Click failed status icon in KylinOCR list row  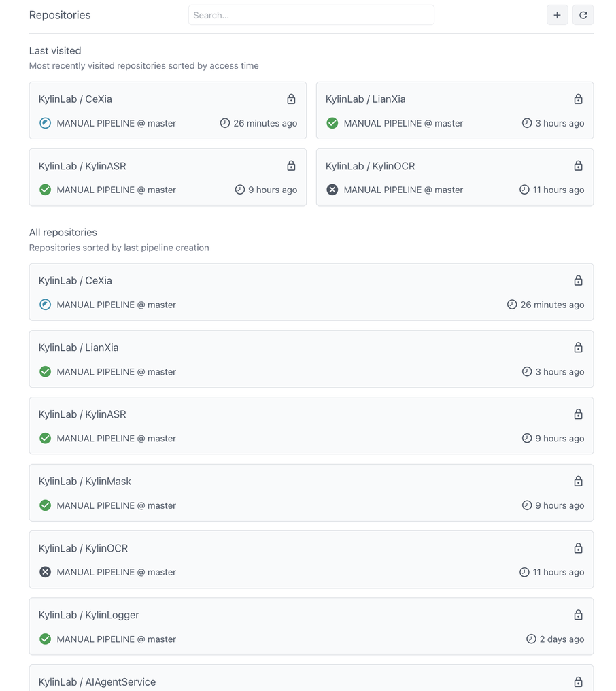click(x=46, y=572)
